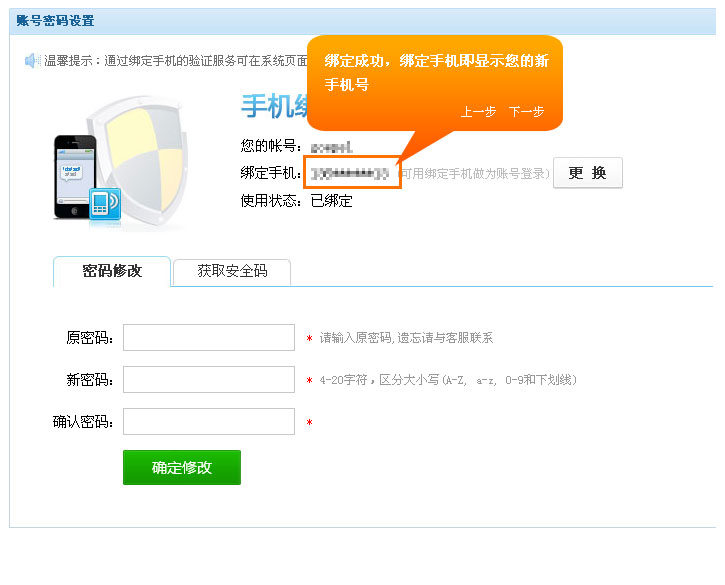Screen dimensions: 725x585
Task: Open the 获取安全码 tab
Action: coord(231,271)
